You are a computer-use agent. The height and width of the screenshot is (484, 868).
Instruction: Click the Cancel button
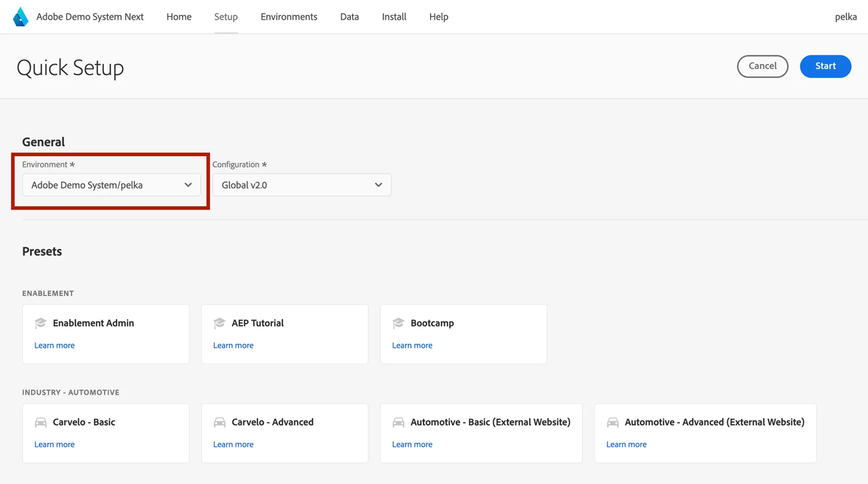(x=762, y=66)
